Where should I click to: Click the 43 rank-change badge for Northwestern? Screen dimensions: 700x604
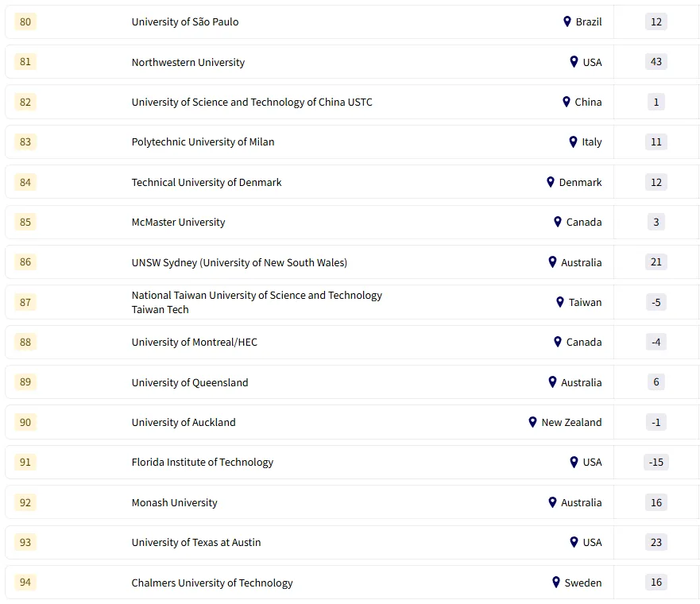[656, 62]
